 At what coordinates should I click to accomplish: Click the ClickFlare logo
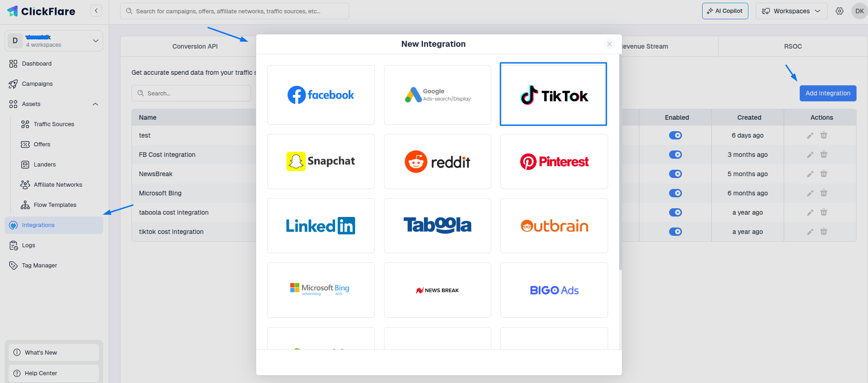coord(41,11)
